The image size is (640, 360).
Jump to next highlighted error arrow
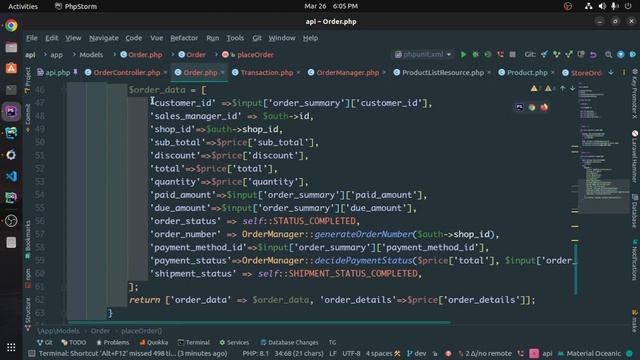click(x=572, y=88)
